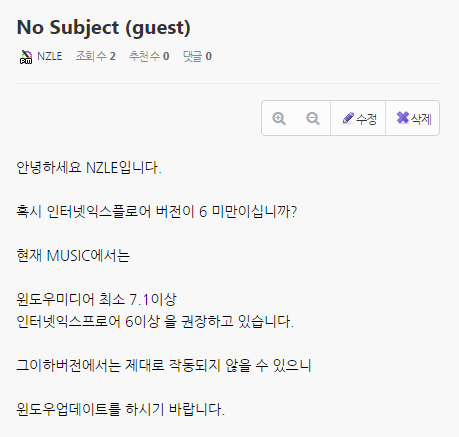The height and width of the screenshot is (437, 459).
Task: Click the line 윈도우미디어 최소 7.1이상
Action: pyautogui.click(x=96, y=299)
